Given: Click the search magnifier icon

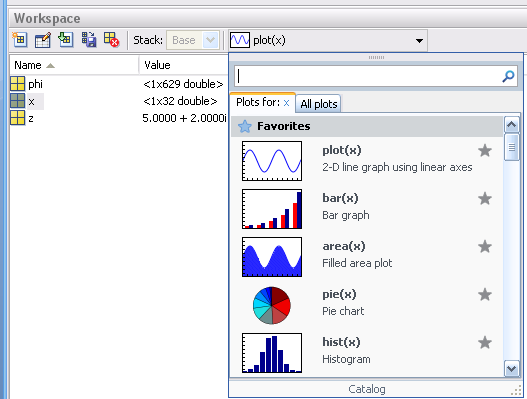Looking at the screenshot, I should (x=508, y=76).
